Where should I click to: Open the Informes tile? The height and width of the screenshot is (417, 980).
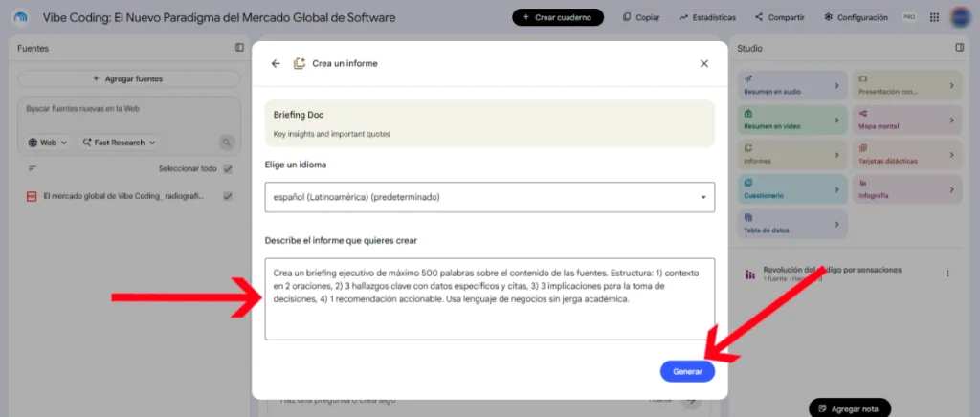click(792, 155)
